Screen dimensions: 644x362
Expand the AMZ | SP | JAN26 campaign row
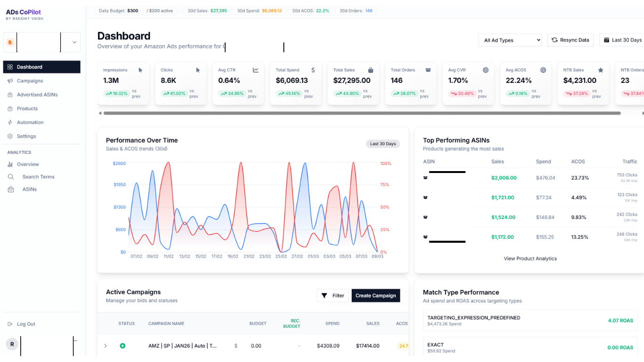tap(106, 346)
